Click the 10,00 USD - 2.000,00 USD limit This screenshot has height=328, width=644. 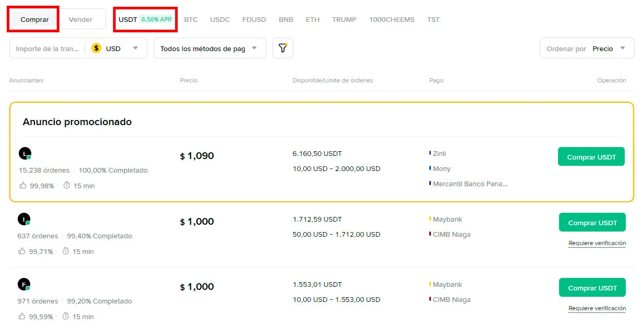click(x=337, y=168)
